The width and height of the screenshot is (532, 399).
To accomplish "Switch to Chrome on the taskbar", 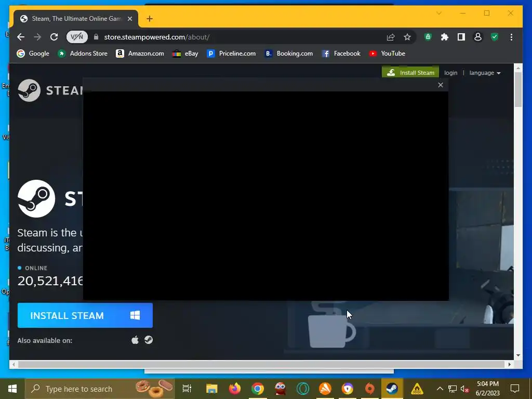I will point(258,389).
